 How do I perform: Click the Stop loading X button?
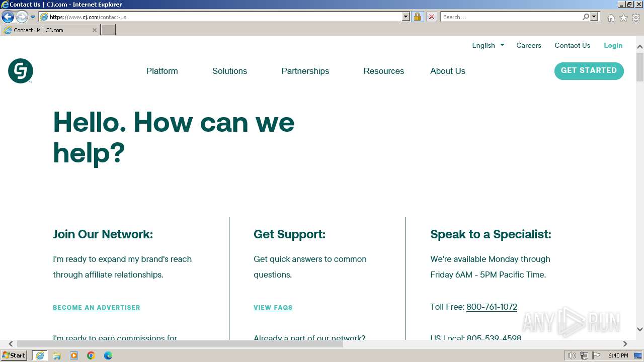tap(432, 17)
